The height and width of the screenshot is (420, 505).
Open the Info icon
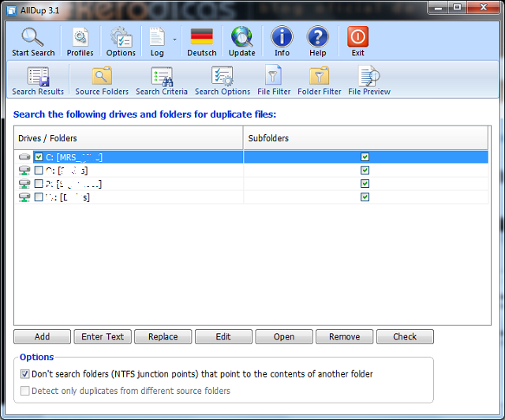[282, 37]
